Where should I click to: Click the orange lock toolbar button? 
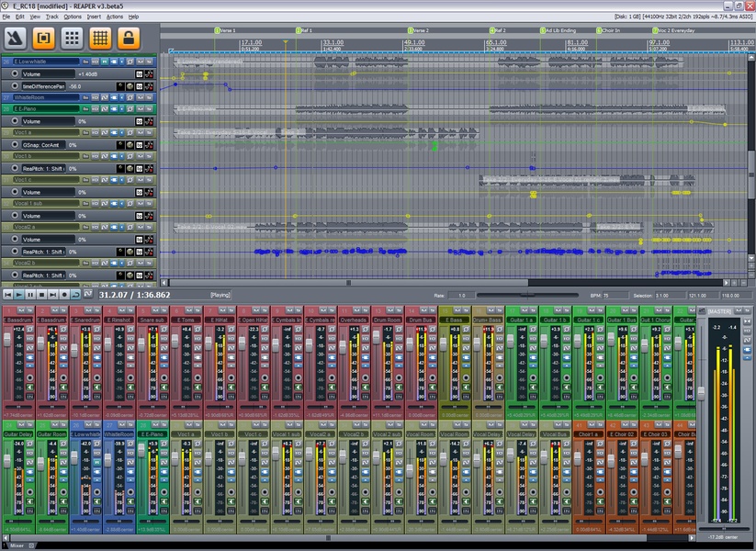point(129,38)
